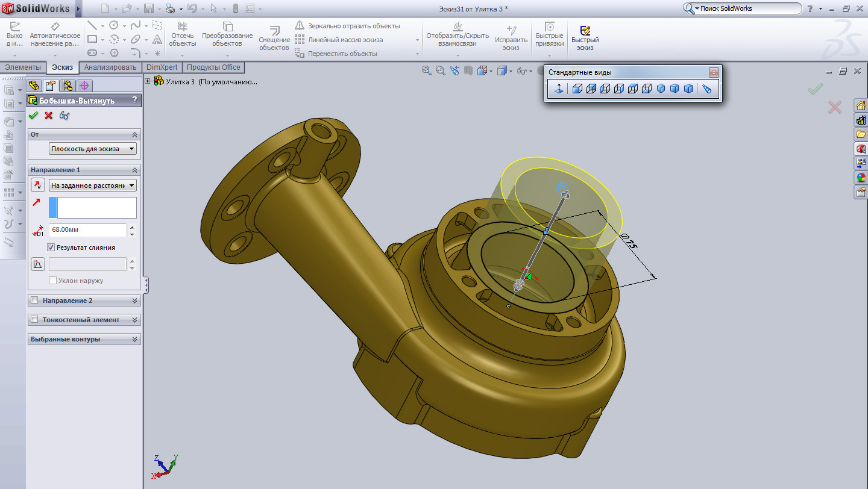868x489 pixels.
Task: Click the property panel help question mark
Action: (134, 100)
